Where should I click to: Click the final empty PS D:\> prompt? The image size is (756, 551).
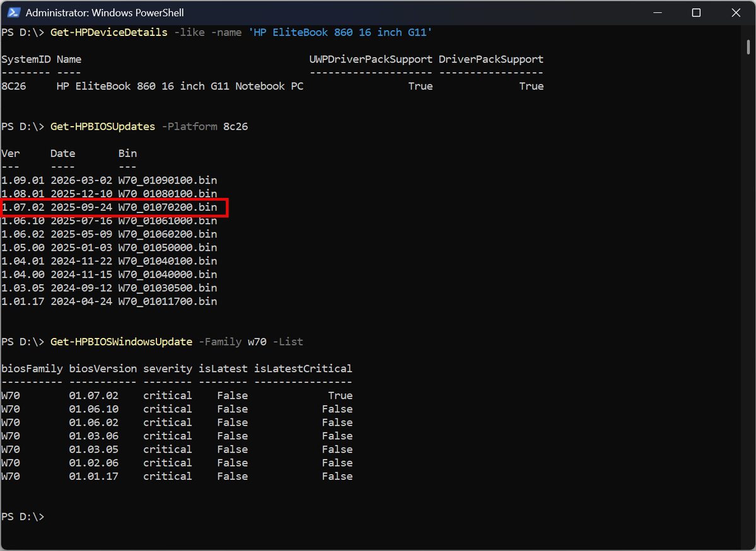point(23,517)
